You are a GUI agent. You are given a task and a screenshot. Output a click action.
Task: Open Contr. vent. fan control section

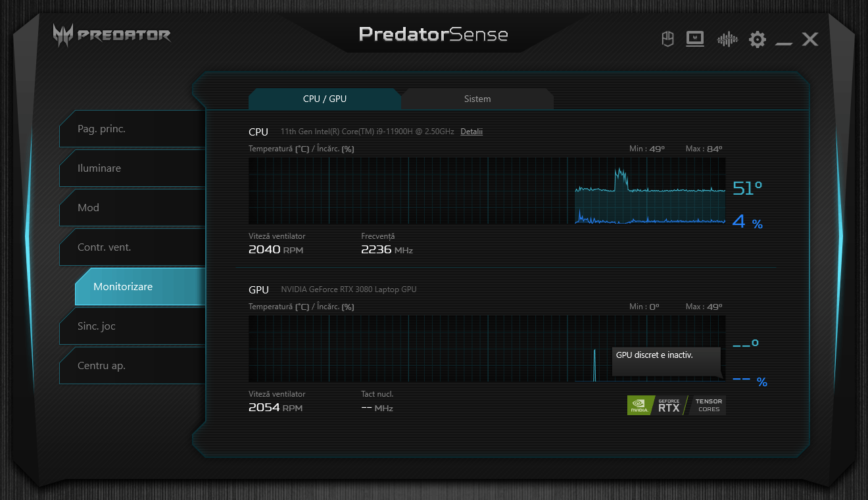point(132,247)
